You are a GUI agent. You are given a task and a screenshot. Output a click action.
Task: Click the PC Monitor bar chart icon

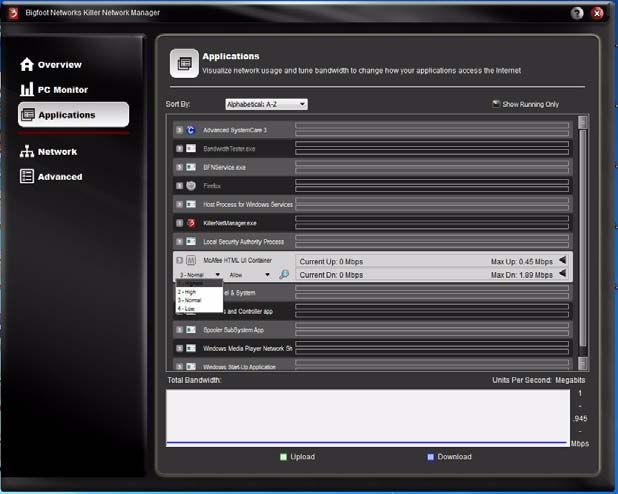tap(27, 89)
